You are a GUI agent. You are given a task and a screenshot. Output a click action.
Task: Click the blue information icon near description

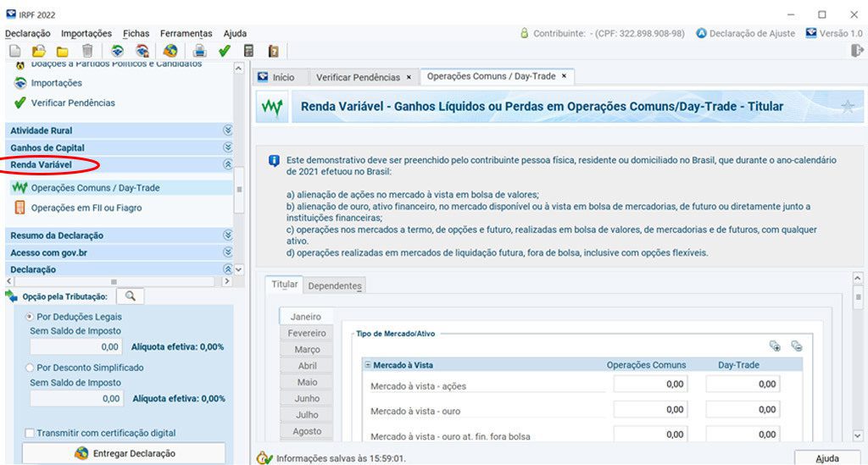tap(274, 161)
